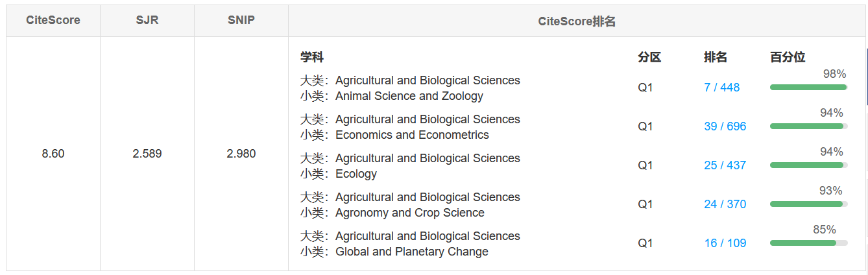Select the SNIP value 2.980
This screenshot has height=275, width=868.
[x=241, y=154]
